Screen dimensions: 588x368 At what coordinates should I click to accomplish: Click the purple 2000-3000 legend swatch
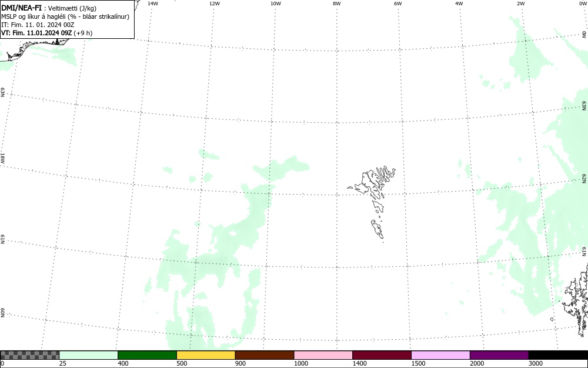[x=499, y=355]
